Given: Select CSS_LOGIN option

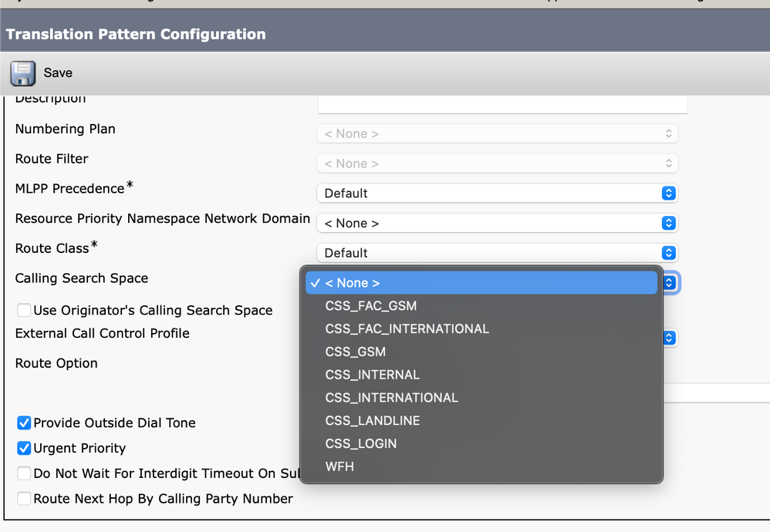Looking at the screenshot, I should [x=481, y=443].
